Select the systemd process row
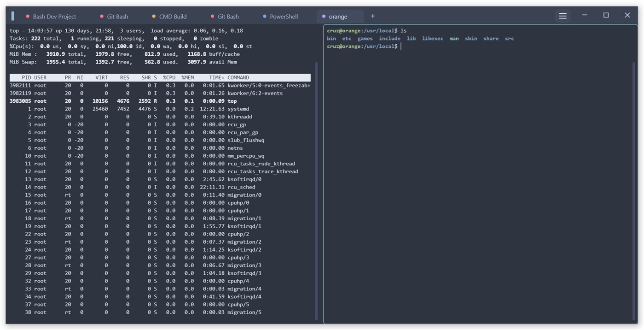The image size is (644, 330). pyautogui.click(x=160, y=109)
